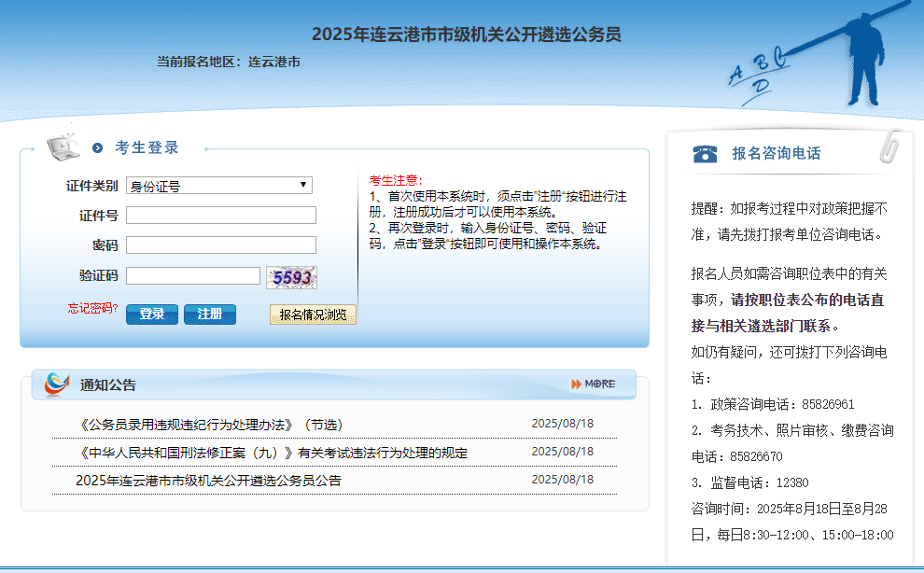Open 2025年连云港市市级机关公开遴选公务员公告 link
Image resolution: width=924 pixels, height=573 pixels.
coord(208,481)
